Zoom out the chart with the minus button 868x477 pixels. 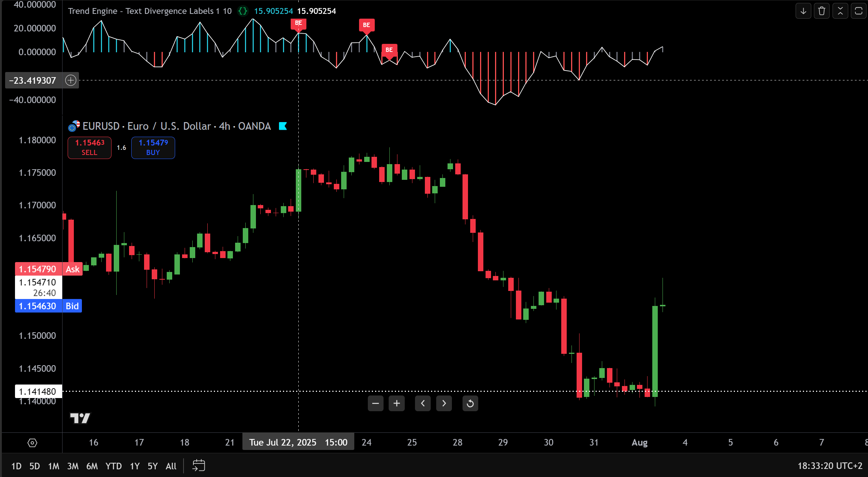tap(375, 404)
